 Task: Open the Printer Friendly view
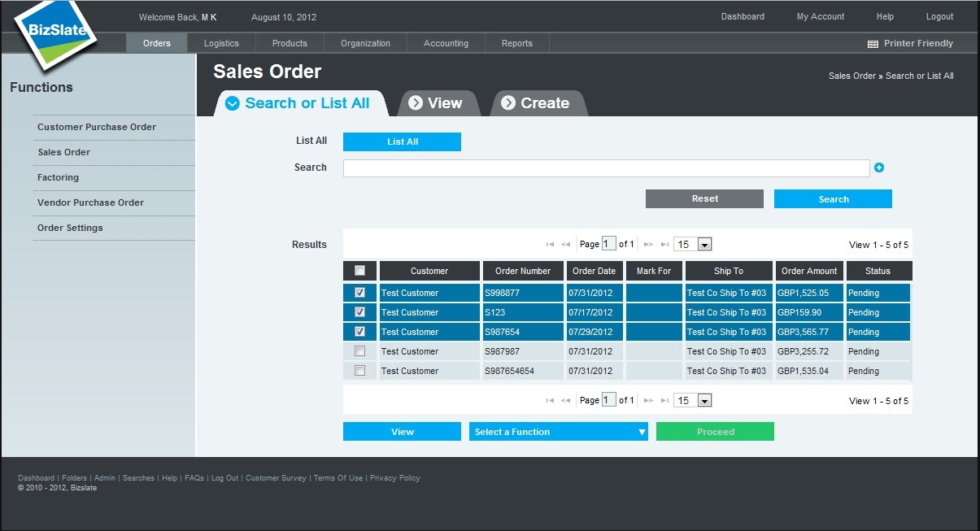[917, 43]
